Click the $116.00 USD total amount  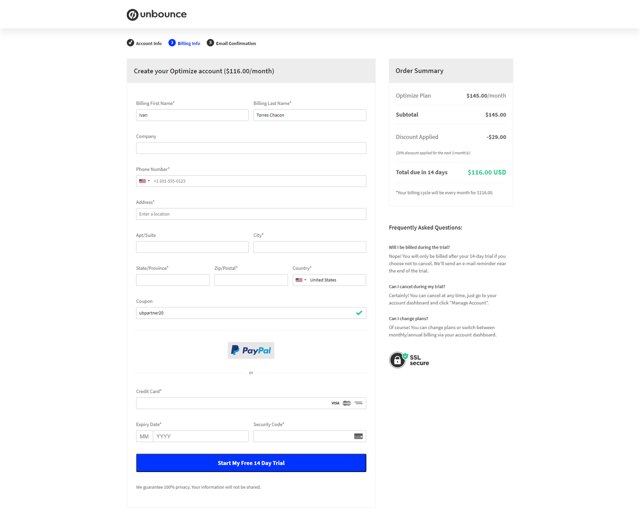pyautogui.click(x=487, y=172)
